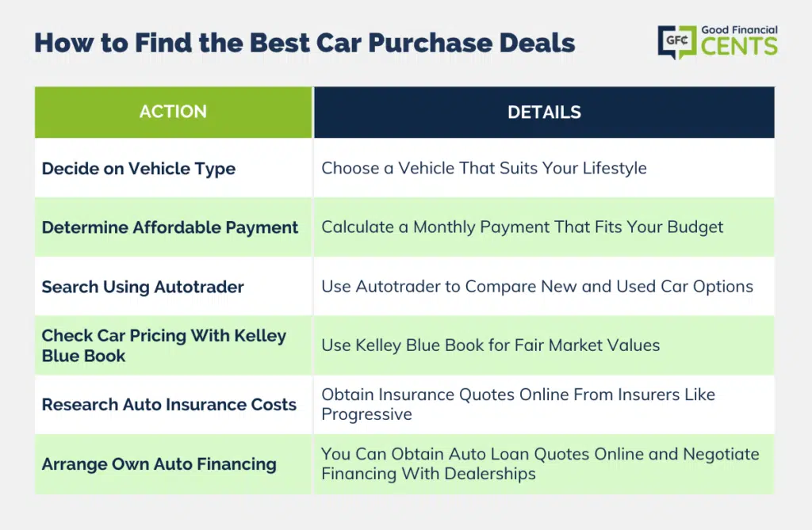Select the green ACTION column header

(x=173, y=112)
